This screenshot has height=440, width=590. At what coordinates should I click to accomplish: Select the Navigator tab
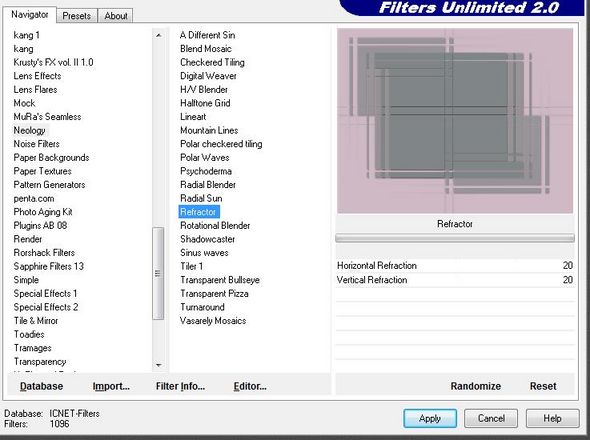click(x=29, y=14)
